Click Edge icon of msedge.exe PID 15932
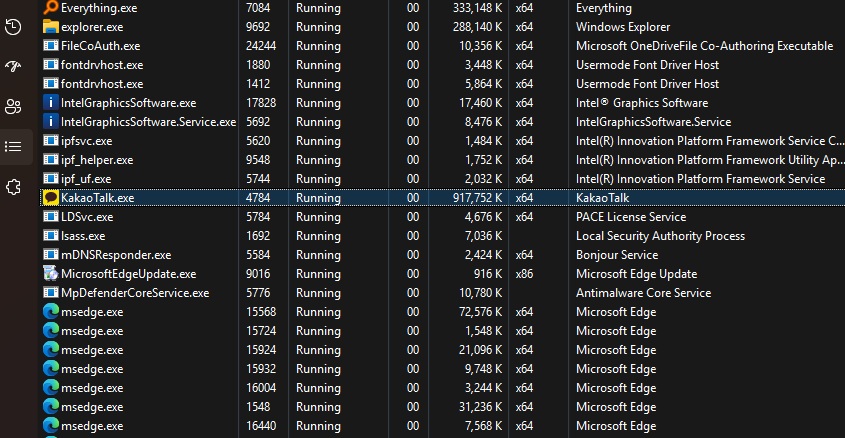845x438 pixels. point(51,369)
